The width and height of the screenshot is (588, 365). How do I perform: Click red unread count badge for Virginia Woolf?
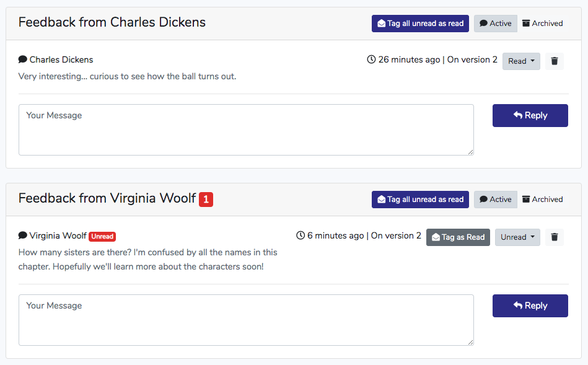(206, 200)
